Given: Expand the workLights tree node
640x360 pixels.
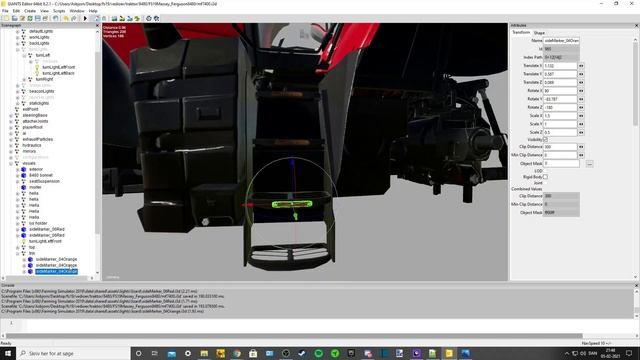Looking at the screenshot, I should pos(18,38).
